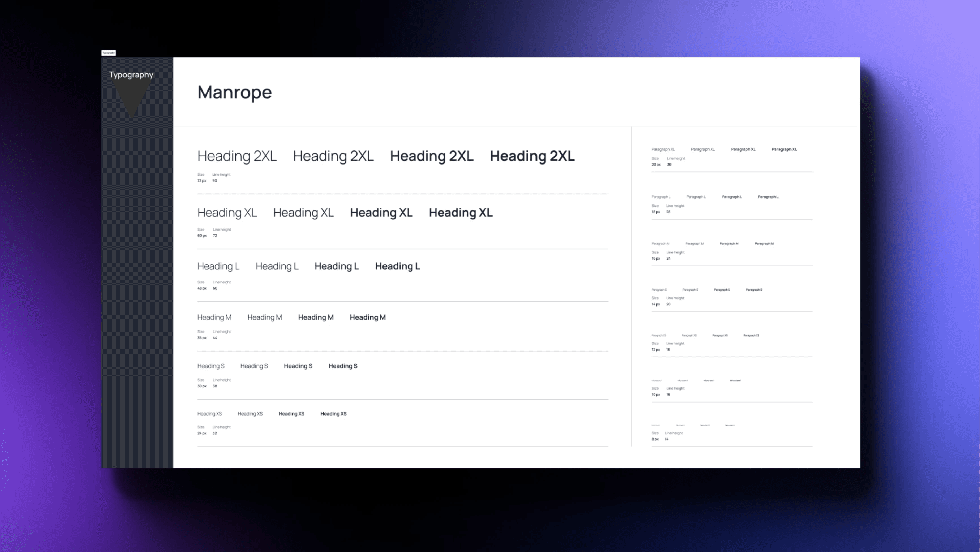Select the boldest 'Paragraph S' sample
This screenshot has width=980, height=552.
pyautogui.click(x=754, y=290)
